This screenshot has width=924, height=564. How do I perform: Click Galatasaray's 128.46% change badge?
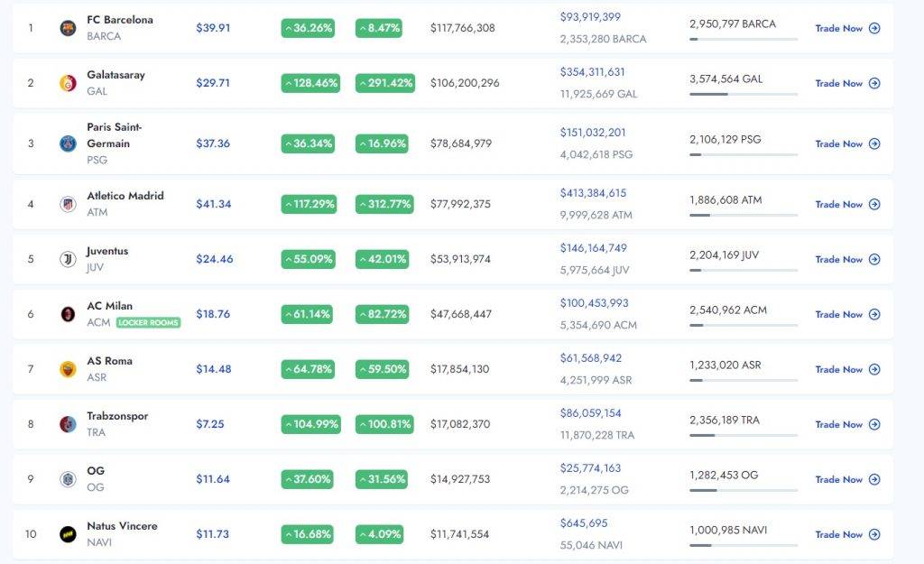pyautogui.click(x=310, y=83)
